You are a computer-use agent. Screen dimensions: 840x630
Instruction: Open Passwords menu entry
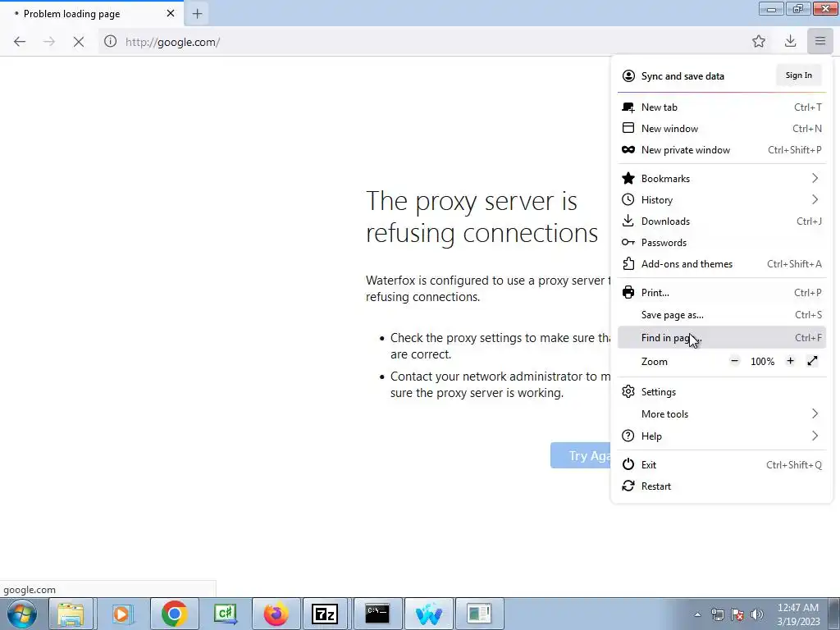(x=722, y=243)
